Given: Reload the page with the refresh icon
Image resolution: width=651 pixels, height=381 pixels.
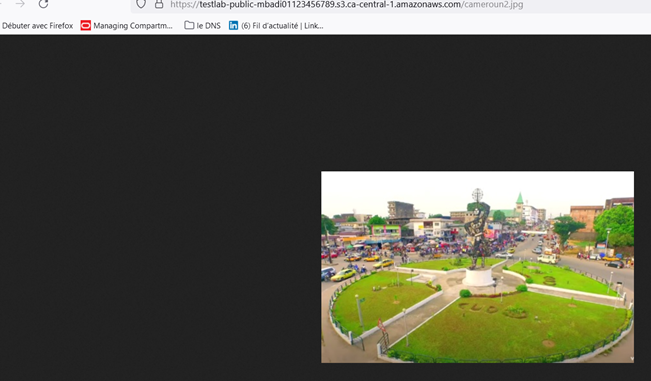Looking at the screenshot, I should [x=43, y=4].
